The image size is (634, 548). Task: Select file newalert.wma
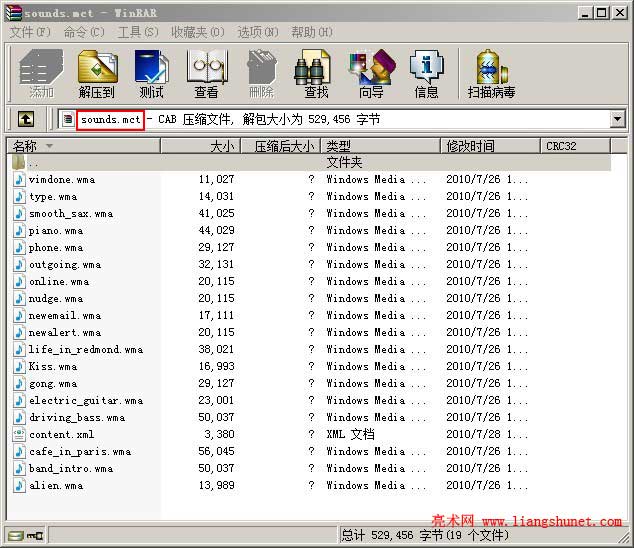pyautogui.click(x=65, y=332)
